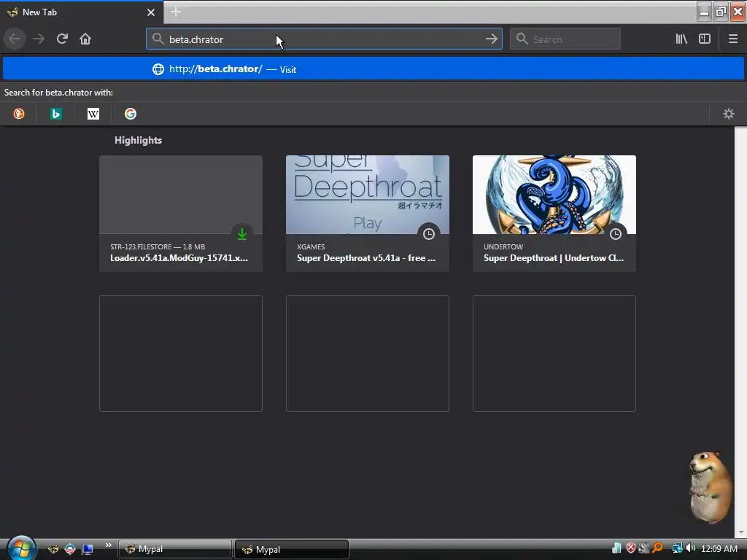Click the history clock on XGAMES card
This screenshot has width=747, height=560.
(x=429, y=234)
